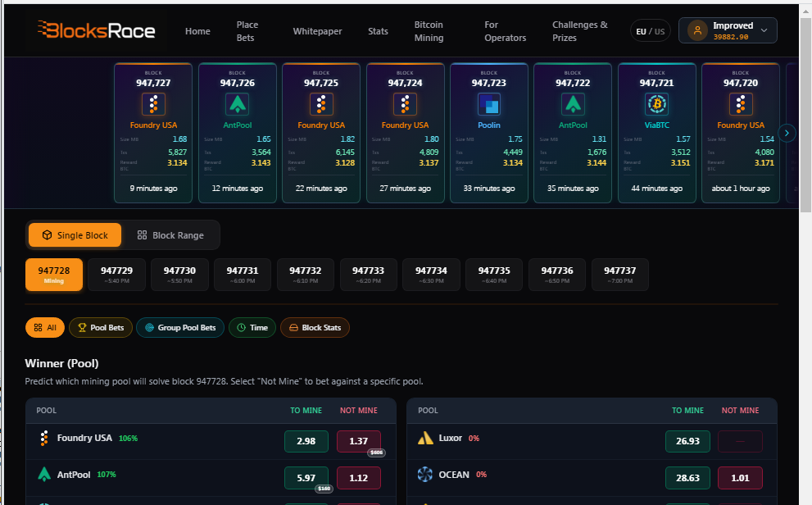Screen dimensions: 812x505
Task: Click the 39882.90 account balance
Action: tap(731, 37)
